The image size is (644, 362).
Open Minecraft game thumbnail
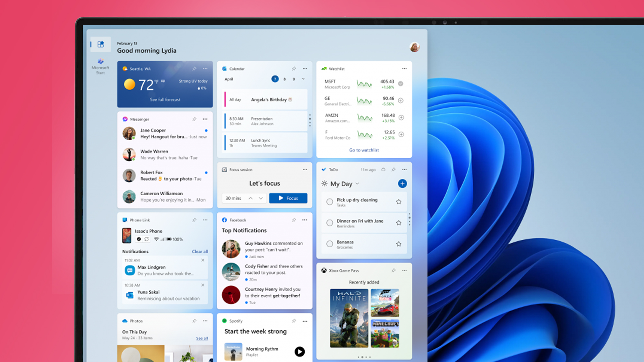pyautogui.click(x=385, y=334)
